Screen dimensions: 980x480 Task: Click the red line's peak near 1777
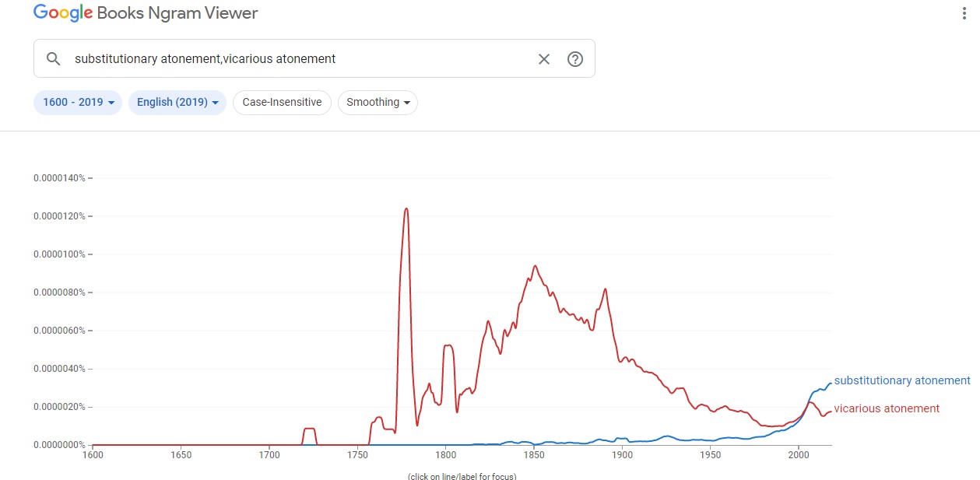[406, 208]
